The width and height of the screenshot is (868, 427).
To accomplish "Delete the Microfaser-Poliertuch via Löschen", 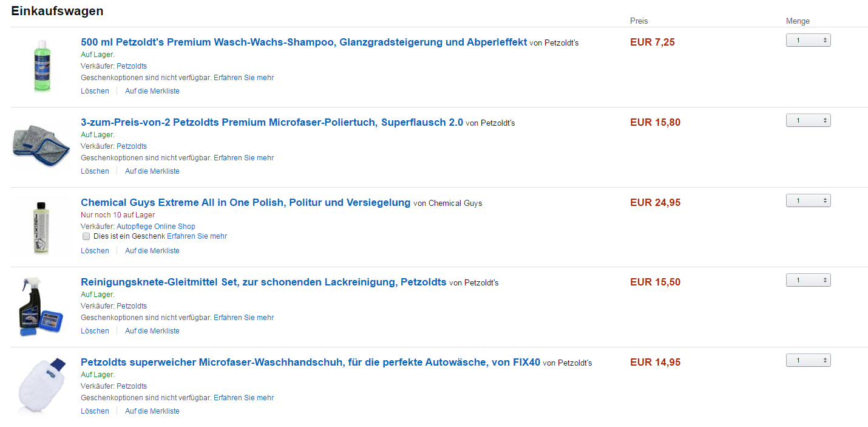I will 95,171.
